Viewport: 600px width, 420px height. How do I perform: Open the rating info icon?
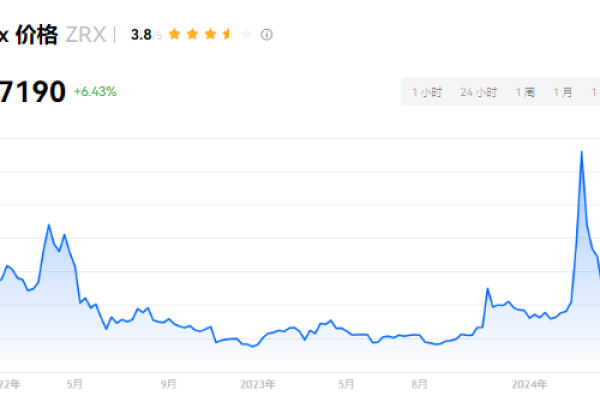(266, 34)
